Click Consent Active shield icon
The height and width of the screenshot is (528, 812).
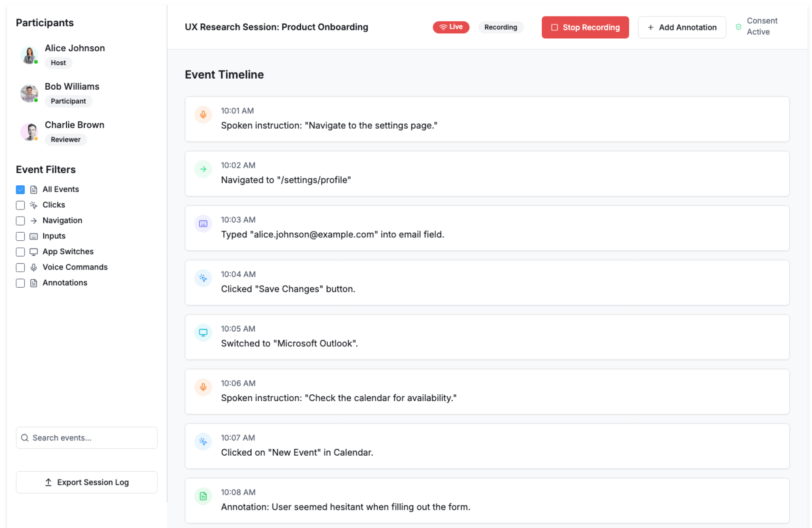click(x=738, y=27)
